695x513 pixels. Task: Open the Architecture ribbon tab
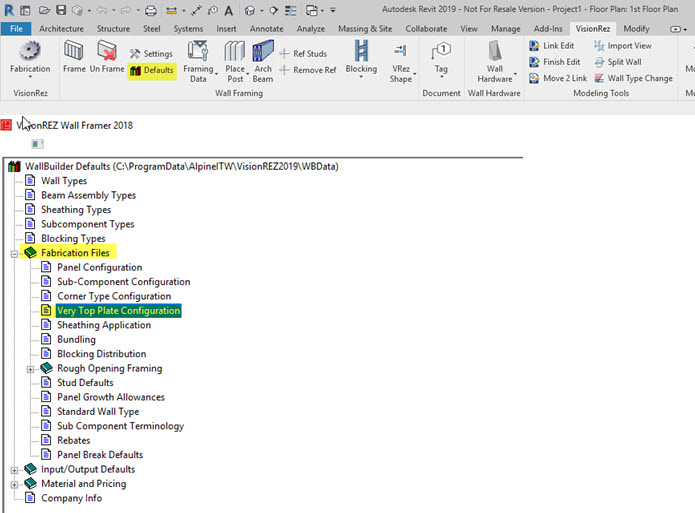61,29
